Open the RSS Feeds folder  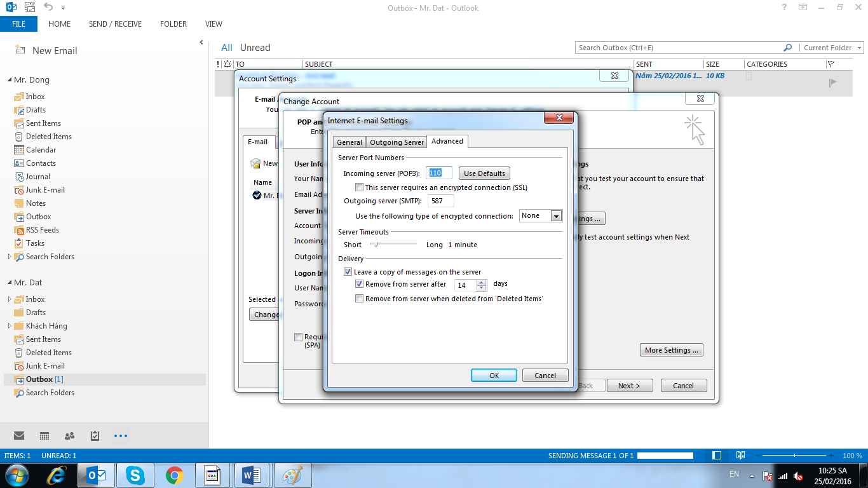tap(42, 230)
